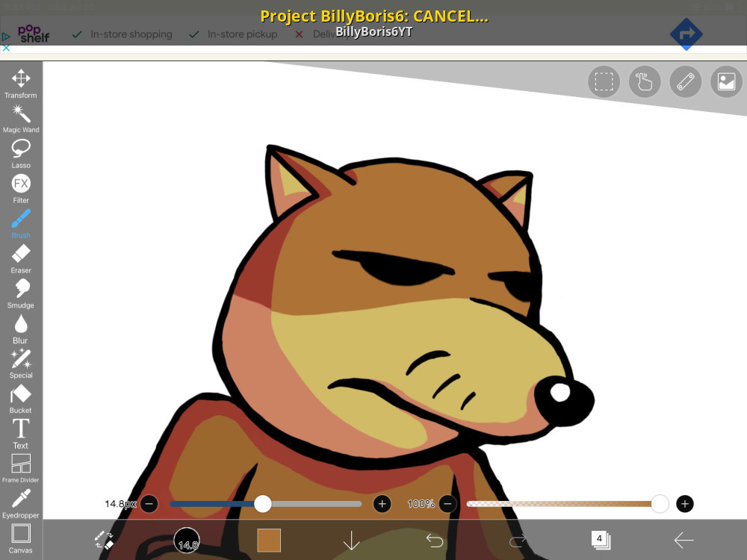Toggle the selection area button
This screenshot has width=747, height=560.
click(x=604, y=82)
